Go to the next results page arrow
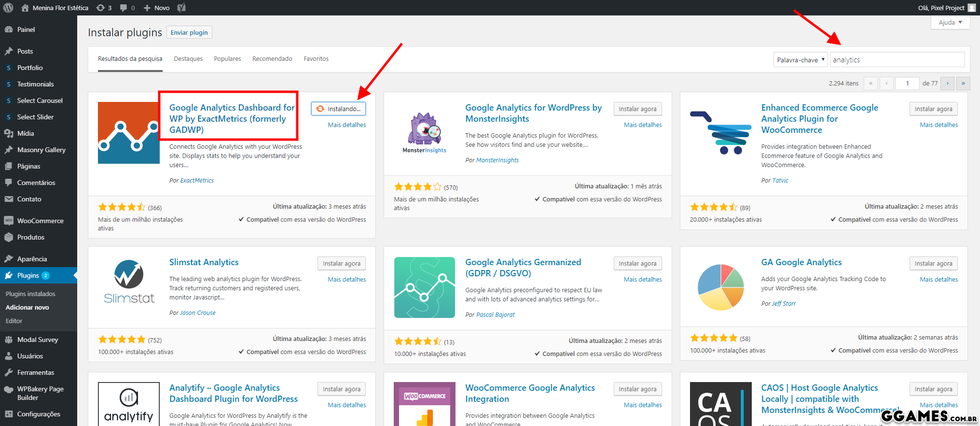 (x=947, y=84)
